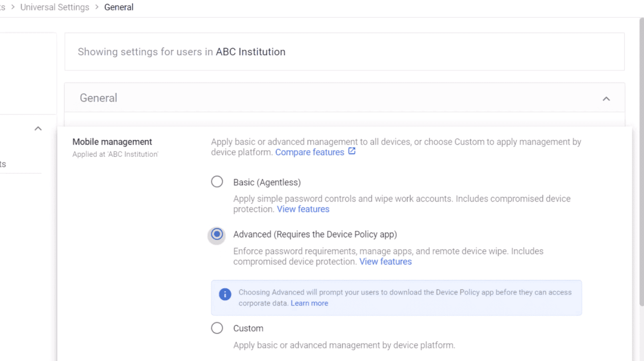Open the Compare features link
This screenshot has height=361, width=644.
point(309,152)
